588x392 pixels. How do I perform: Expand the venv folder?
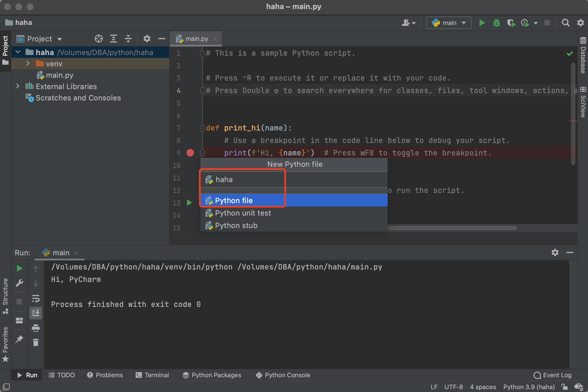pyautogui.click(x=28, y=64)
